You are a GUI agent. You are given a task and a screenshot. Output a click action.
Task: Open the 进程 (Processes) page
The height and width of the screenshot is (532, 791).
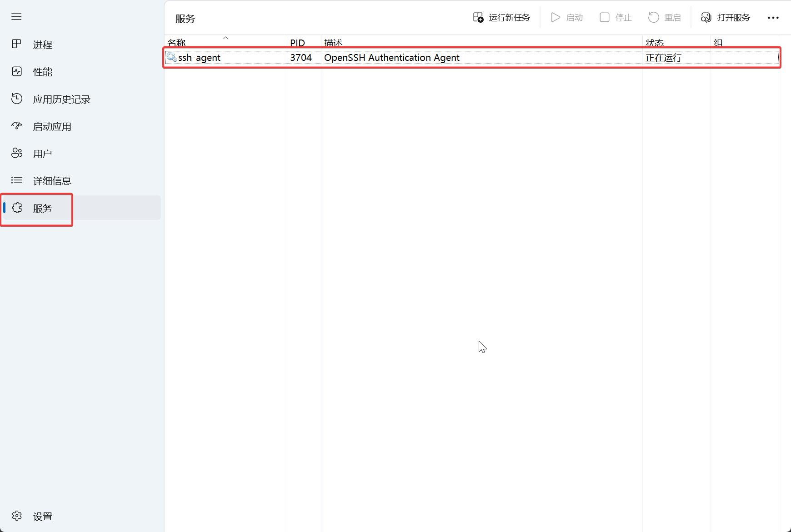click(x=42, y=45)
